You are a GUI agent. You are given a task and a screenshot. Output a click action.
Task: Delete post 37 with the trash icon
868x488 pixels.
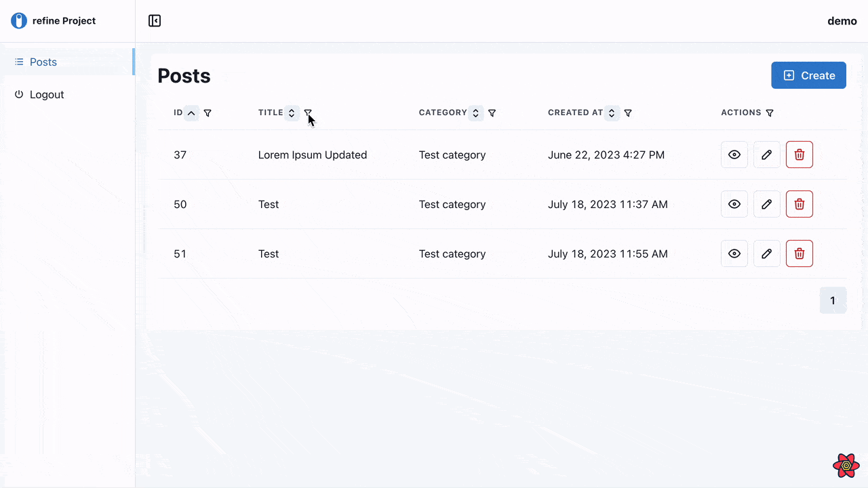click(x=800, y=155)
